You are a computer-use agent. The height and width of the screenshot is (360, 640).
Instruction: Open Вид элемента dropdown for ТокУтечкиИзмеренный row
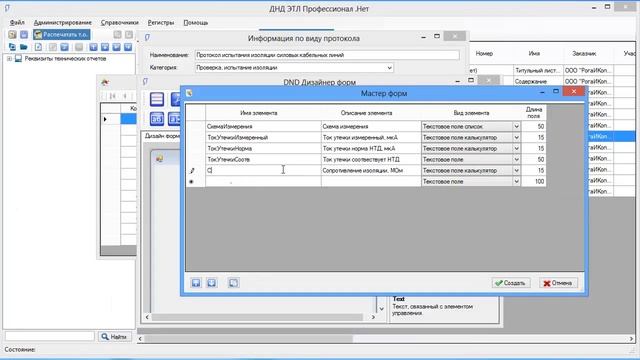coord(516,138)
